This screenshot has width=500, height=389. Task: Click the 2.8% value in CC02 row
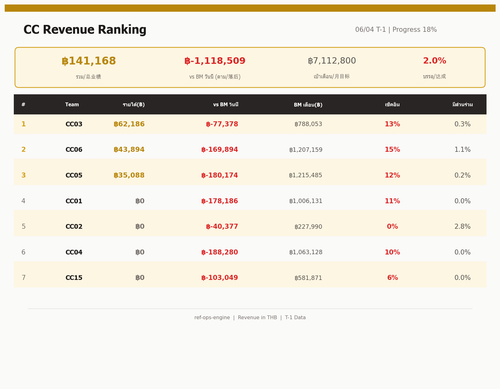point(462,226)
